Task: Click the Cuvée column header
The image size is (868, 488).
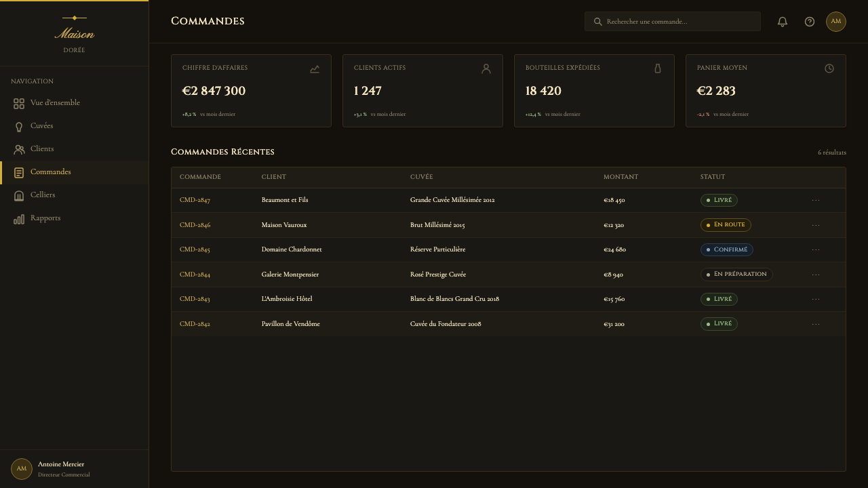Action: point(421,178)
